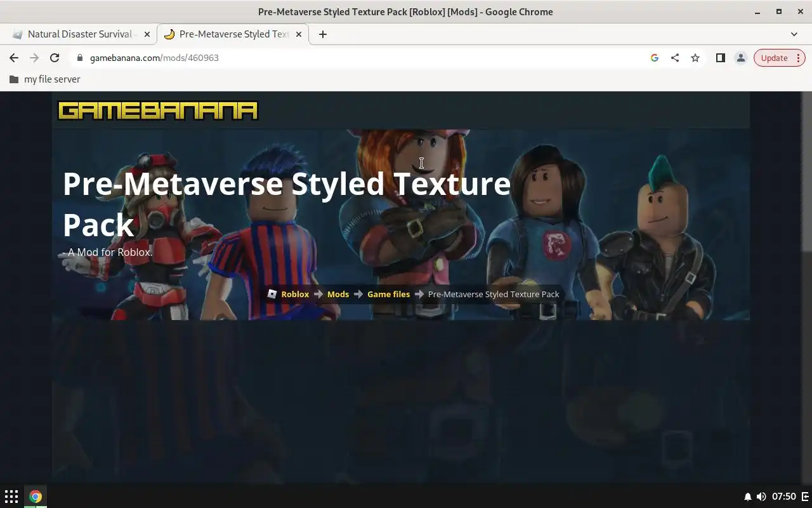Click the Roblox breadcrumb link
812x508 pixels.
295,294
